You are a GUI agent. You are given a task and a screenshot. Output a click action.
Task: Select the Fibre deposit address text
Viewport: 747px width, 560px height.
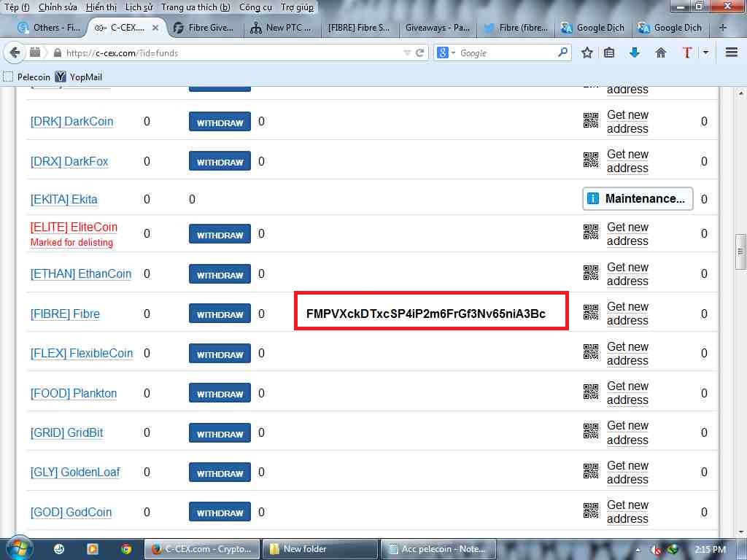pos(426,314)
